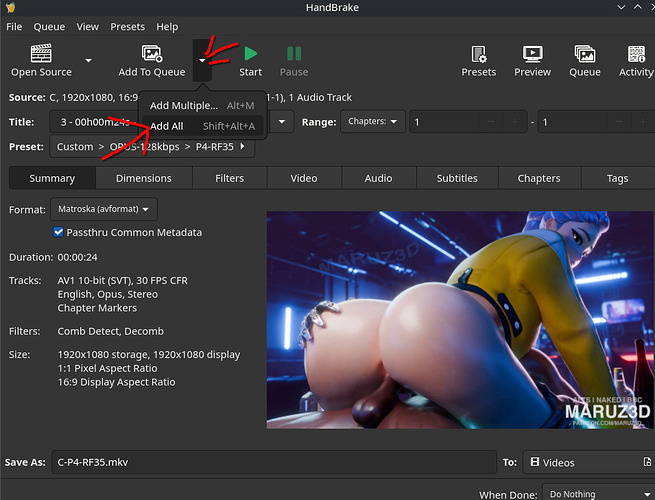Open the Preset selector Custom > OPUS-128kbps > P4-RF35
655x500 pixels.
pos(152,147)
